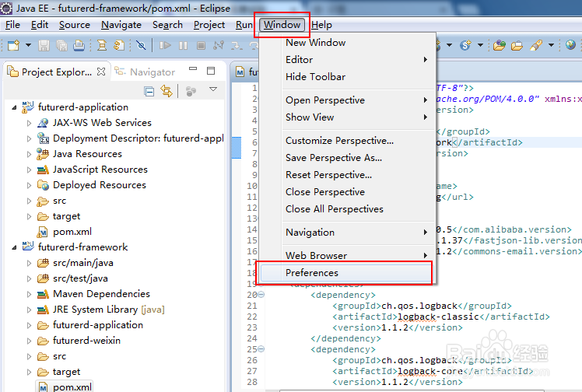Toggle Skip All Breakpoints in toolbar
The width and height of the screenshot is (582, 392).
(141, 46)
